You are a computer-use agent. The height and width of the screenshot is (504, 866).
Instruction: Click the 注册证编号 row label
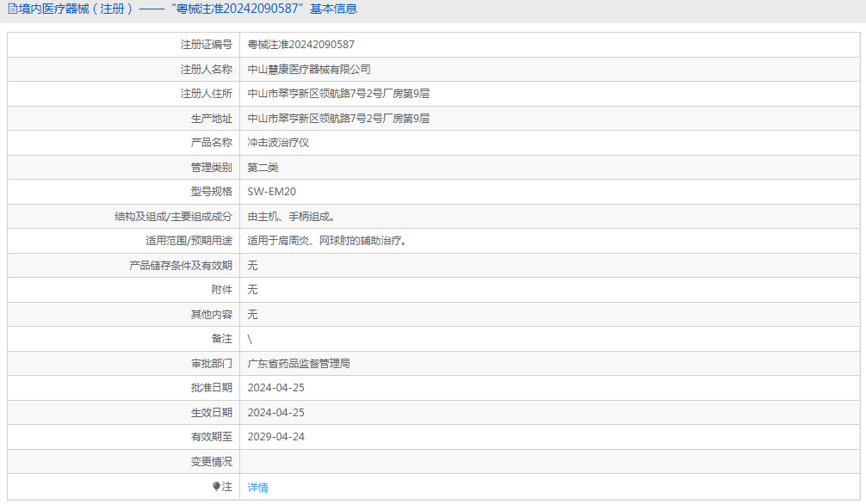tap(207, 45)
